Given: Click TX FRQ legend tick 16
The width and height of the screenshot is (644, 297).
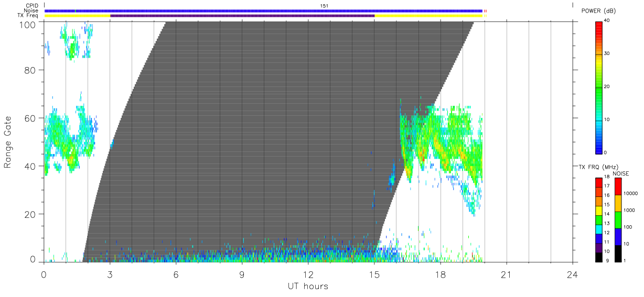Looking at the screenshot, I should point(606,195).
